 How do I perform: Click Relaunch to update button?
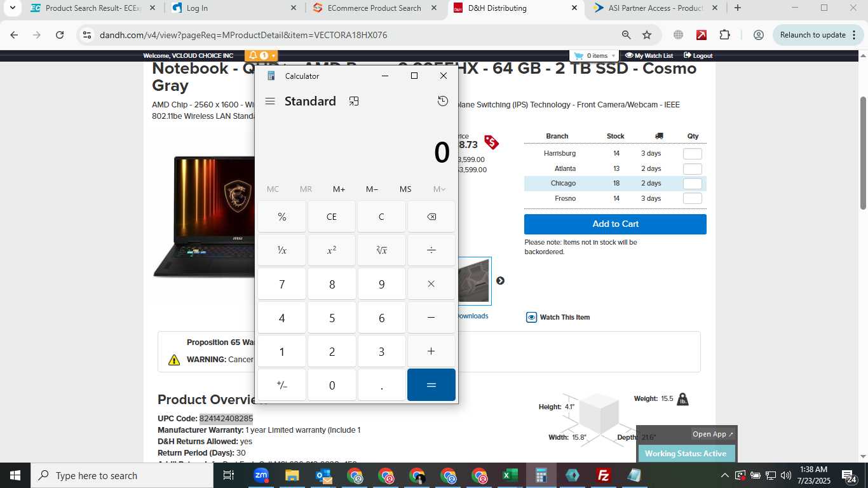click(818, 35)
